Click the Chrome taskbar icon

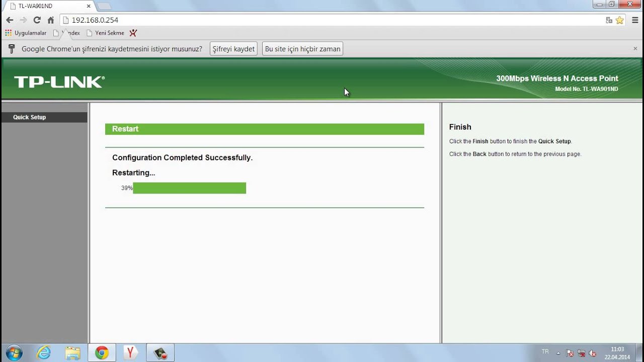(x=102, y=353)
